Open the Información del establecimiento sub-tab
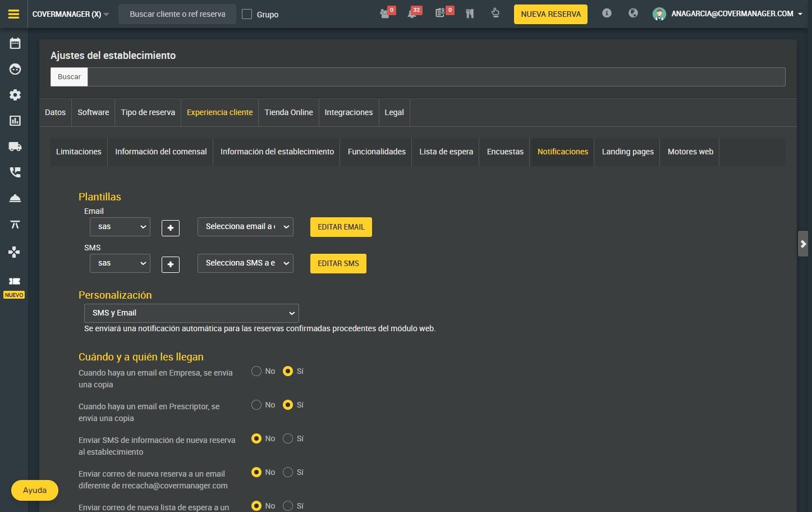 coord(277,152)
